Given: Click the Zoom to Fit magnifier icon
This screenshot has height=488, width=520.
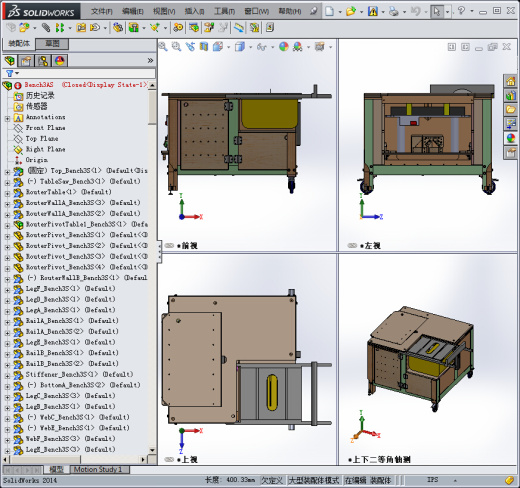Looking at the screenshot, I should (163, 46).
